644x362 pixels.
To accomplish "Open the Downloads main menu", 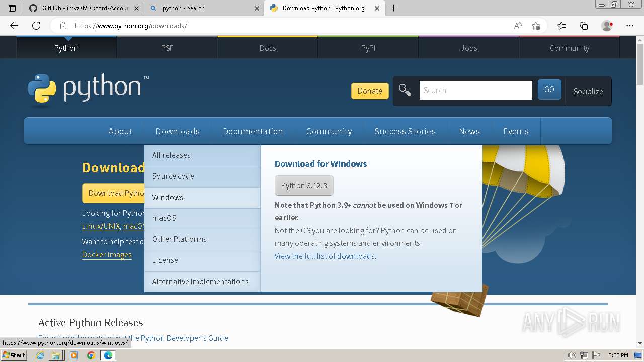I will [178, 131].
